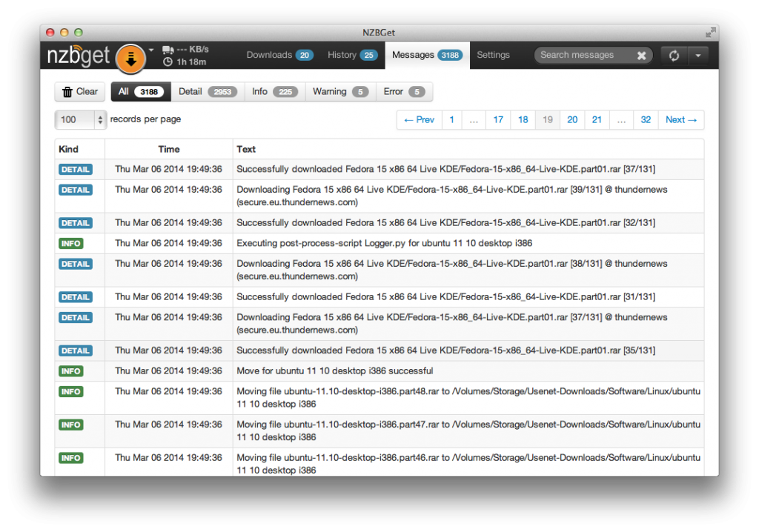Switch filter to Error messages only

coord(404,91)
